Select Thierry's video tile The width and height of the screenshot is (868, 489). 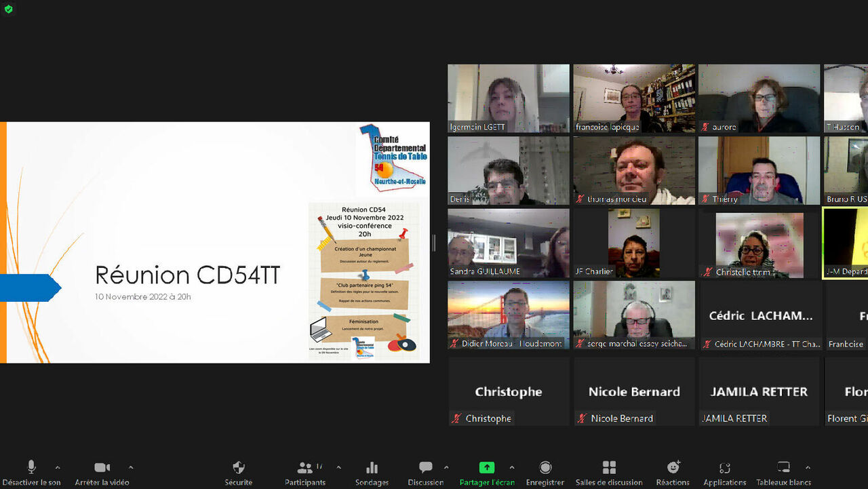click(x=759, y=170)
